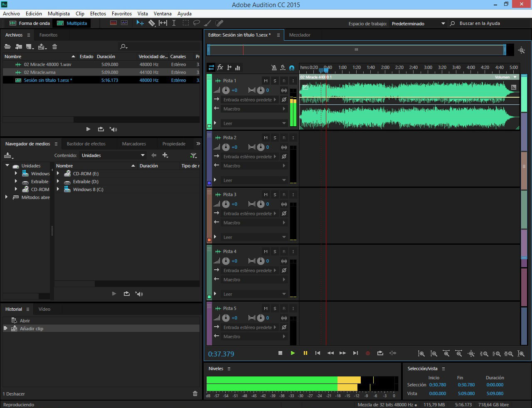This screenshot has height=408, width=532.
Task: Select the Time Selection tool
Action: 174,23
